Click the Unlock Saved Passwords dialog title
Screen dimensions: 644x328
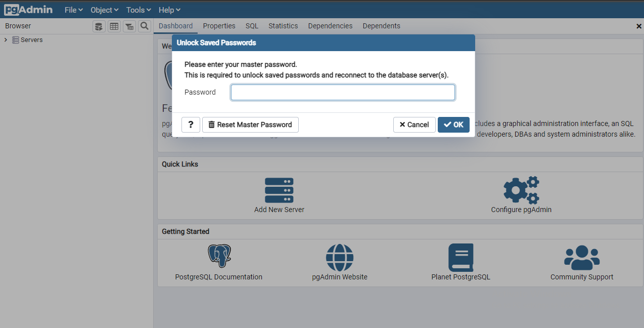[x=216, y=43]
